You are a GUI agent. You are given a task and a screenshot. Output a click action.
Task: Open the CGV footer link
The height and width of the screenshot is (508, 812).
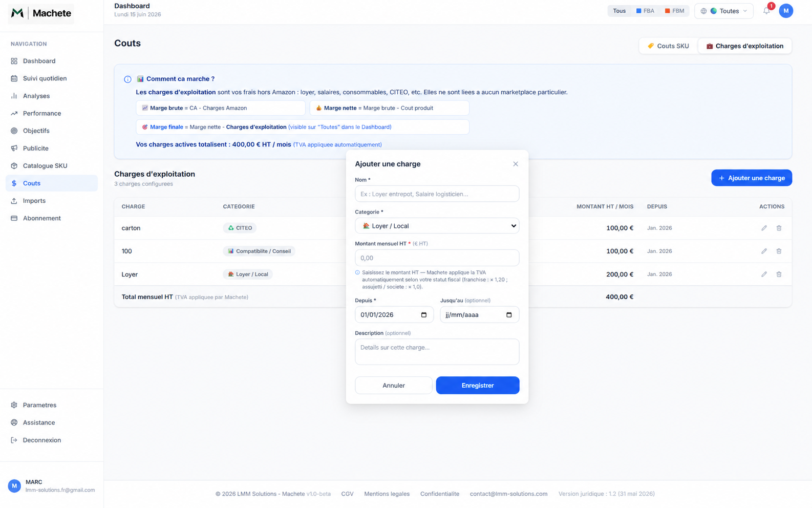[347, 494]
